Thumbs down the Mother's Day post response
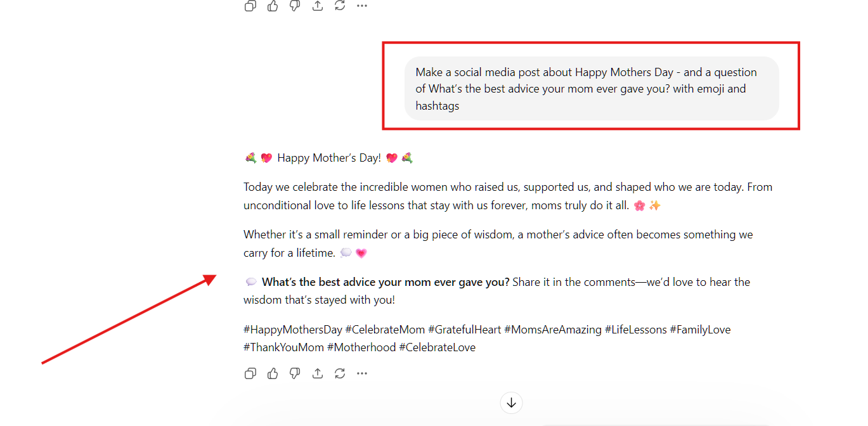 point(295,373)
